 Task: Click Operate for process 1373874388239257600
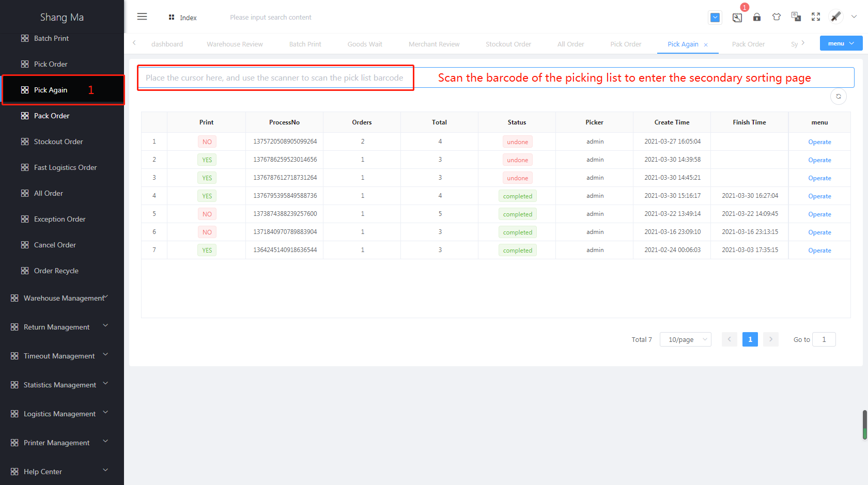coord(819,214)
